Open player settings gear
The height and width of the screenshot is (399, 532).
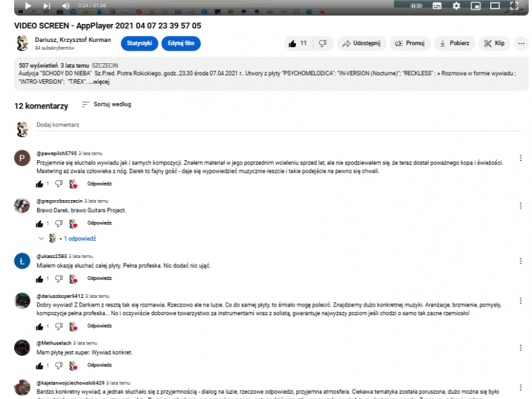[x=456, y=6]
